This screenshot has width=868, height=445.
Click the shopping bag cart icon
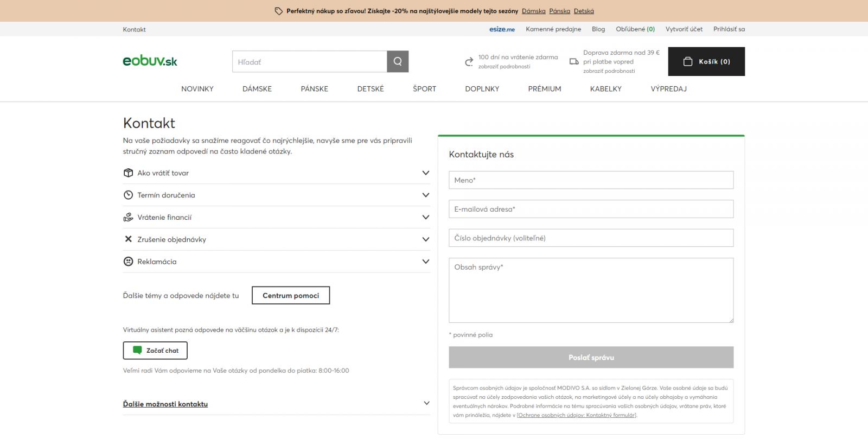tap(687, 62)
